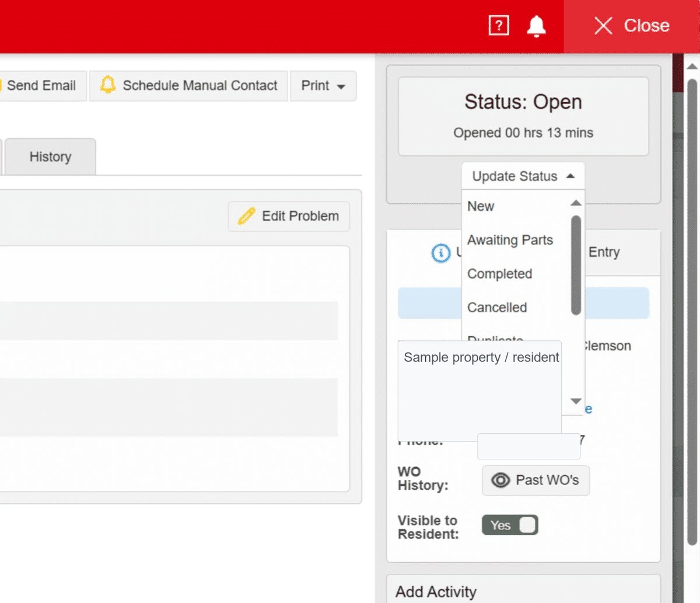Click the Edit Problem button
Viewport: 700px width, 603px height.
click(x=289, y=216)
